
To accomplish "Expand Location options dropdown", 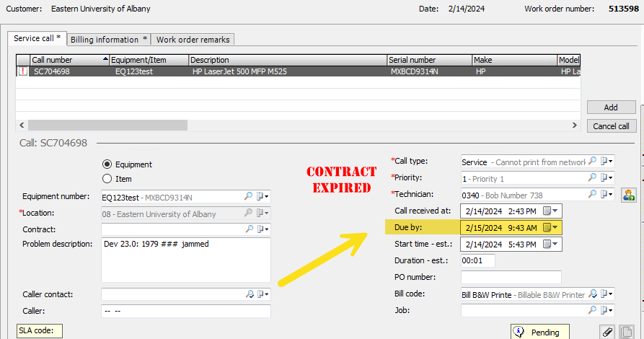I will (x=263, y=213).
